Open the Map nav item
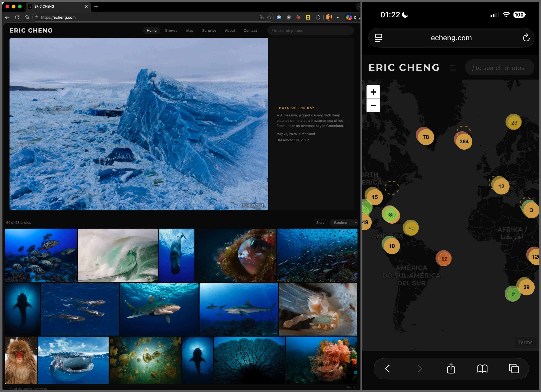The width and height of the screenshot is (541, 392). pos(190,30)
